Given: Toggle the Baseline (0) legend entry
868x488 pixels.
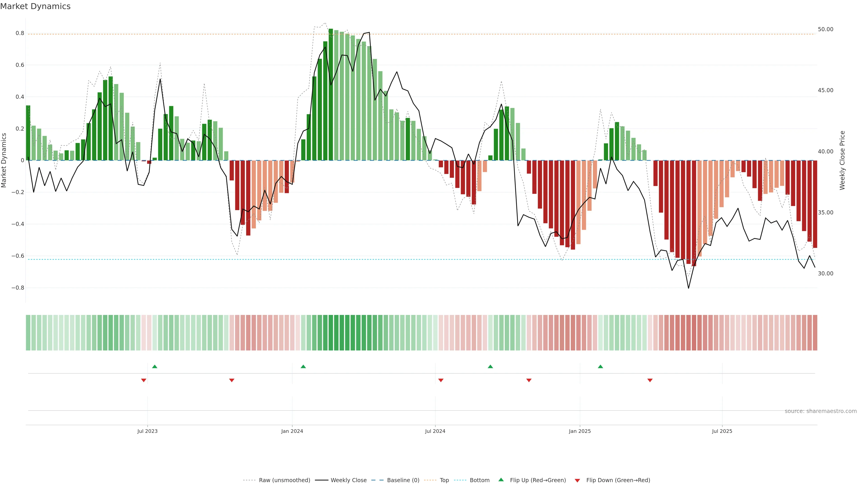Looking at the screenshot, I should click(x=403, y=480).
